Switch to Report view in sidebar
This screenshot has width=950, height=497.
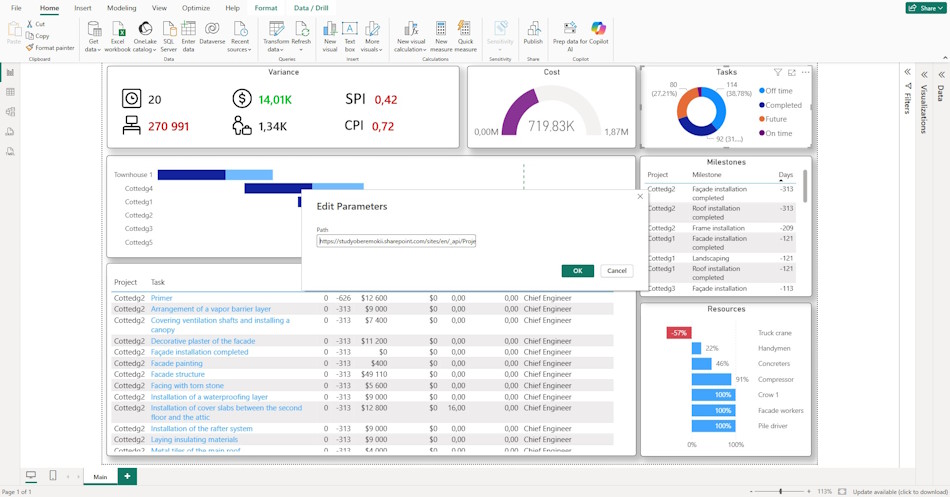point(10,72)
